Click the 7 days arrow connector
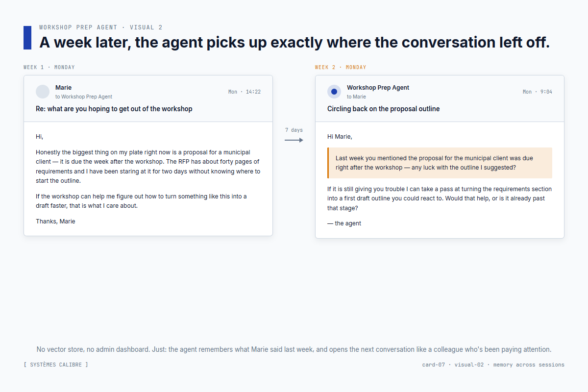This screenshot has width=588, height=392. [x=294, y=139]
